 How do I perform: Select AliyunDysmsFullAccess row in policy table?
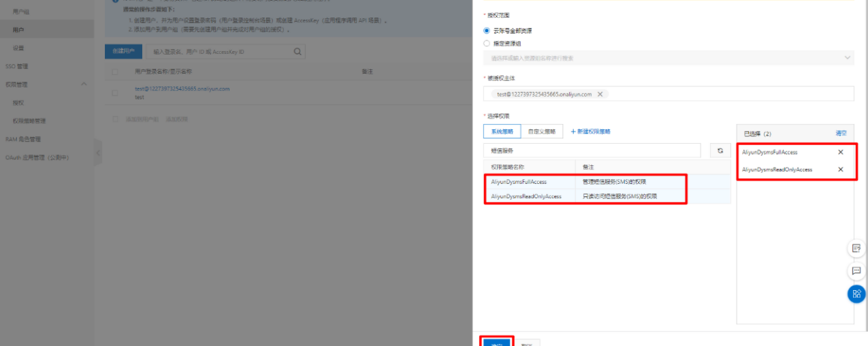click(607, 181)
